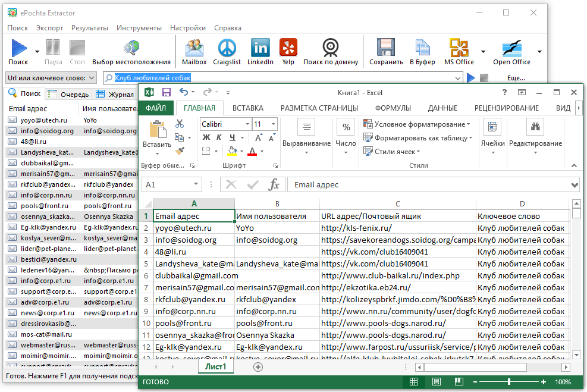Open Поиск по домену target icon
This screenshot has height=392, width=587.
pyautogui.click(x=331, y=48)
